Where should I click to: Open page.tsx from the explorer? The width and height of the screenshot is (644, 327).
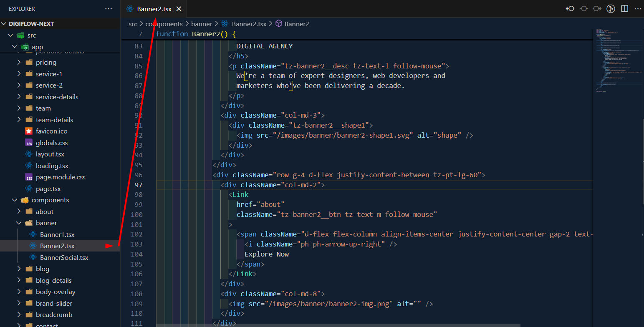60,189
